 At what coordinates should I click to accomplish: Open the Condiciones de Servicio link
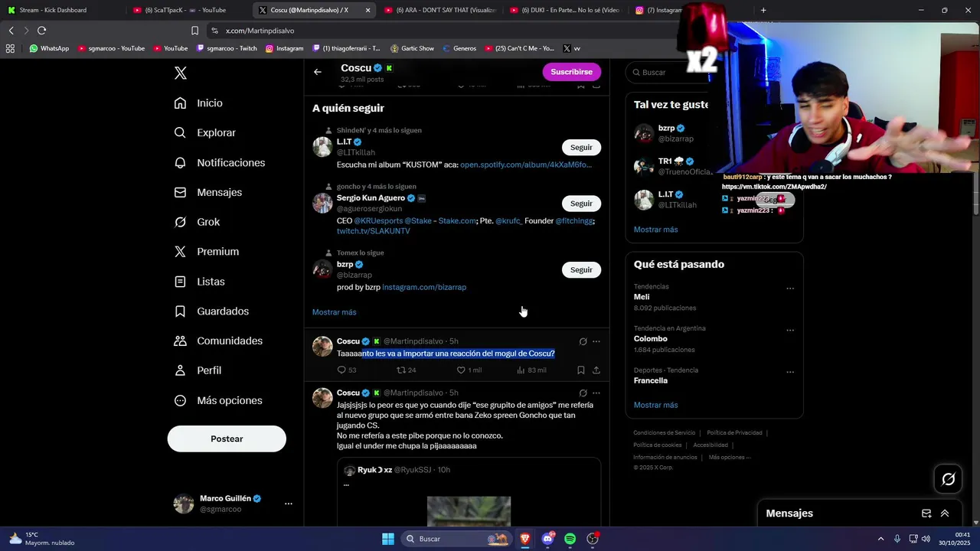pos(665,433)
